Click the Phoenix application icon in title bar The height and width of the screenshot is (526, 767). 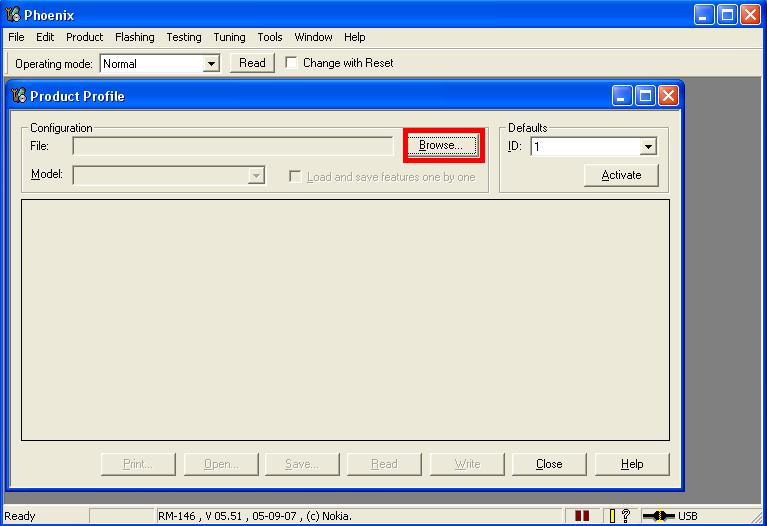[x=13, y=15]
